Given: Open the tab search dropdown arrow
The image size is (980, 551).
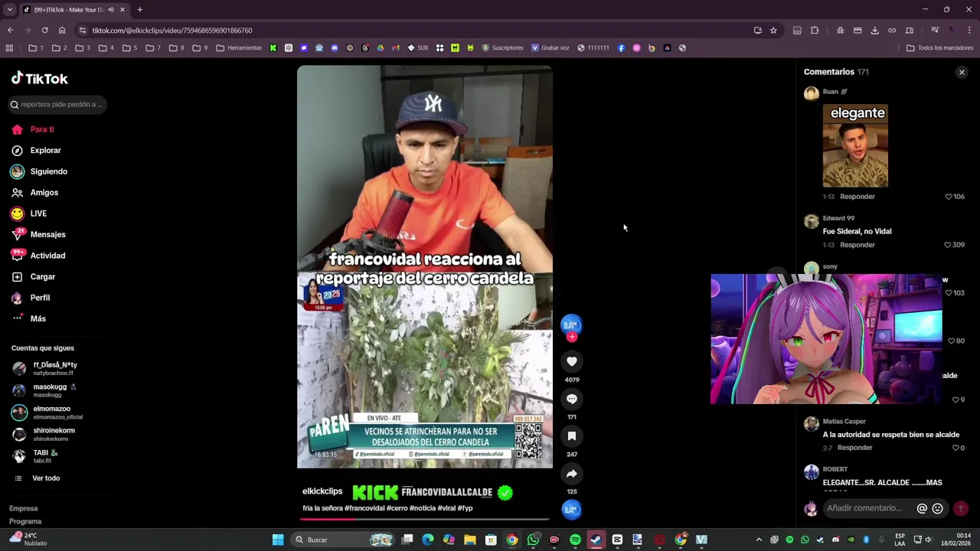Looking at the screenshot, I should click(9, 10).
